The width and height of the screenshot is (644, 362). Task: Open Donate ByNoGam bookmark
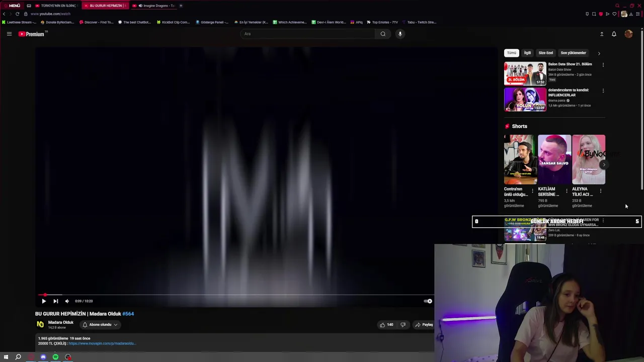click(x=57, y=22)
